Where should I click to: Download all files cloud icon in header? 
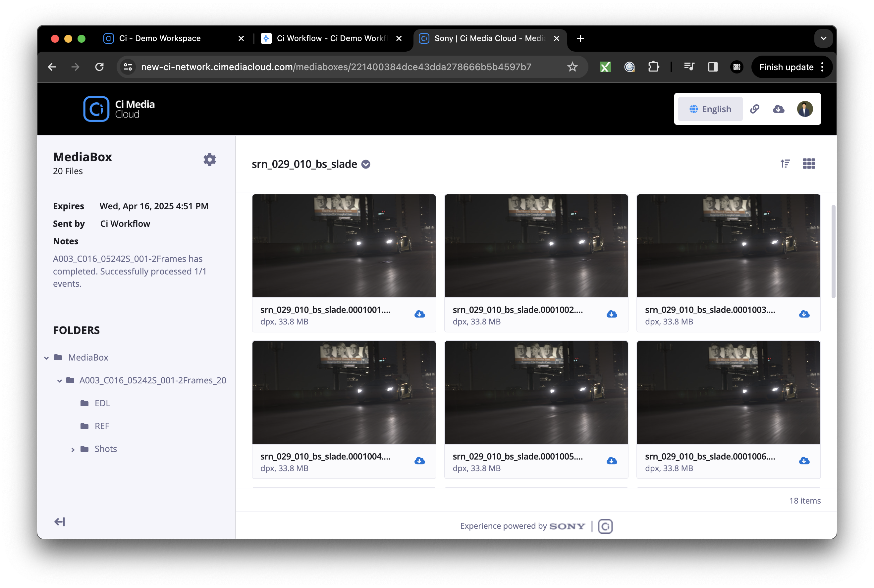(778, 109)
